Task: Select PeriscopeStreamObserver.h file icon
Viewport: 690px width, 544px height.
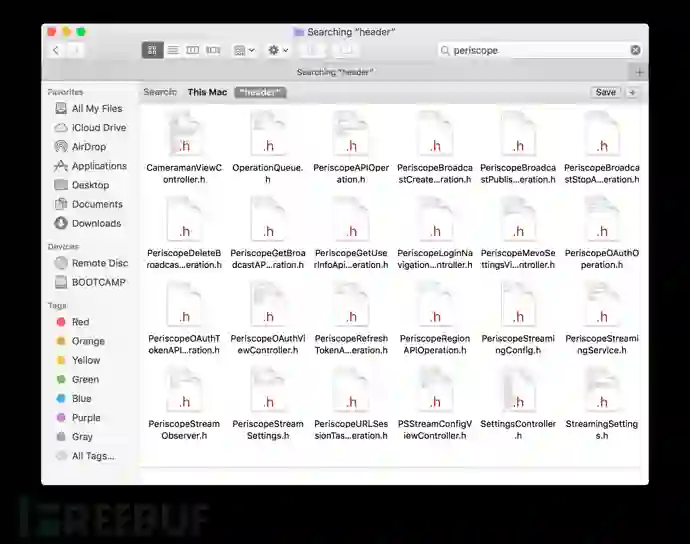Action: pos(184,390)
